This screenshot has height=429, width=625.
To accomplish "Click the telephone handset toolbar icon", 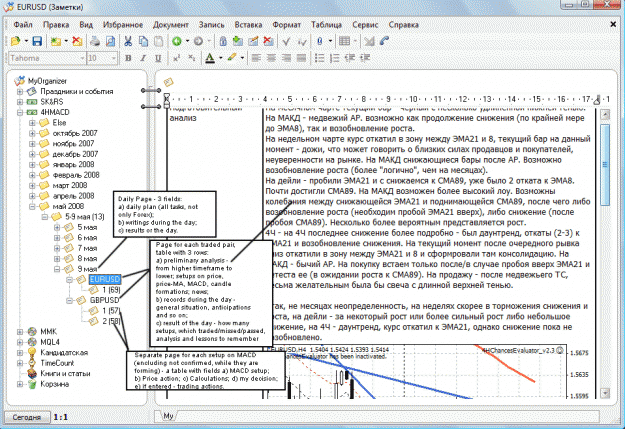I will coord(384,41).
